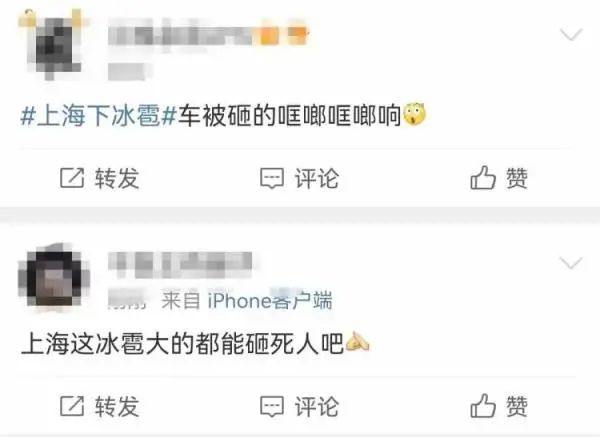This screenshot has width=600, height=437.
Task: Tap the repost icon on second post
Action: pos(72,406)
